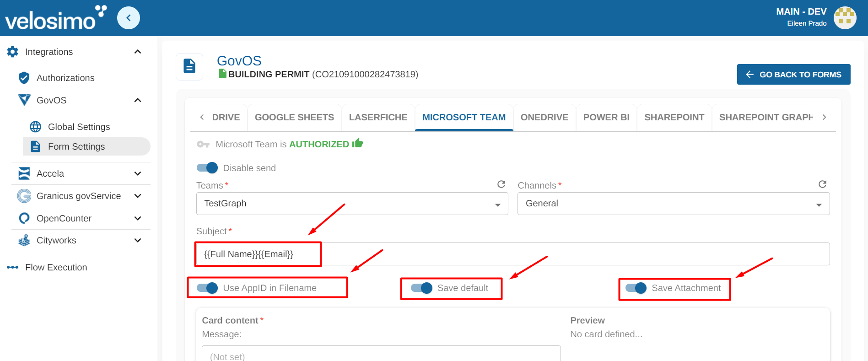Switch to the OneDrive tab
The image size is (868, 361).
point(545,117)
